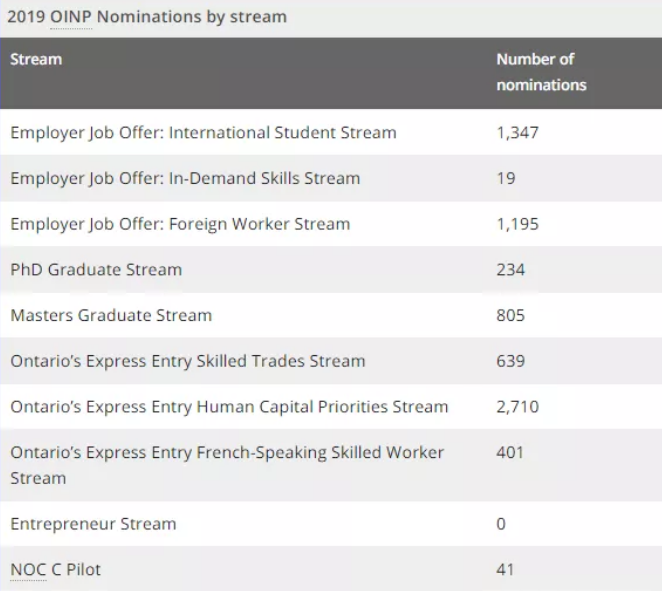662x591 pixels.
Task: Click the value 1,195 for Foreign Worker Stream
Action: pos(517,224)
